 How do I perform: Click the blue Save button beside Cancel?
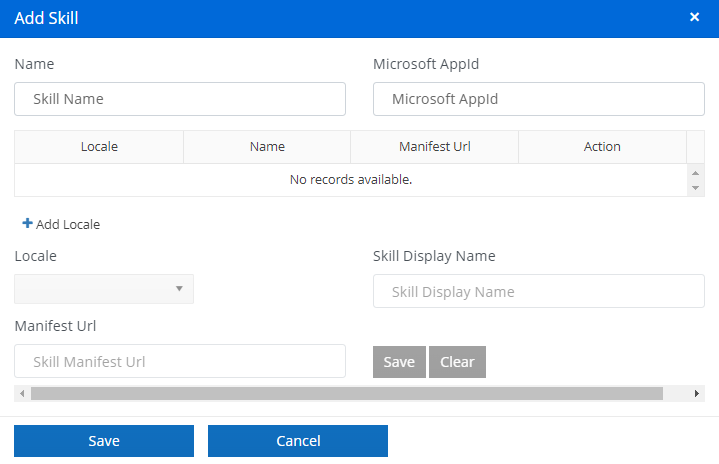click(x=104, y=441)
